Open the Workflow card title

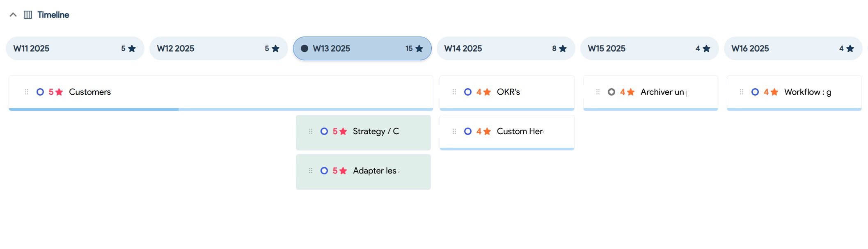click(807, 92)
